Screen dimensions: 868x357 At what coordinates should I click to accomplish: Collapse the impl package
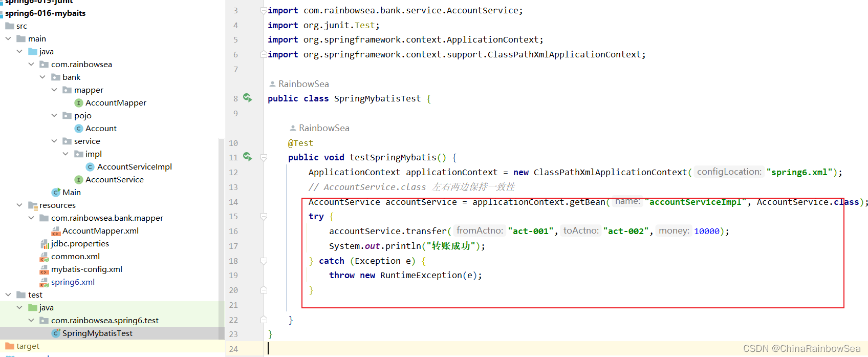pos(66,154)
